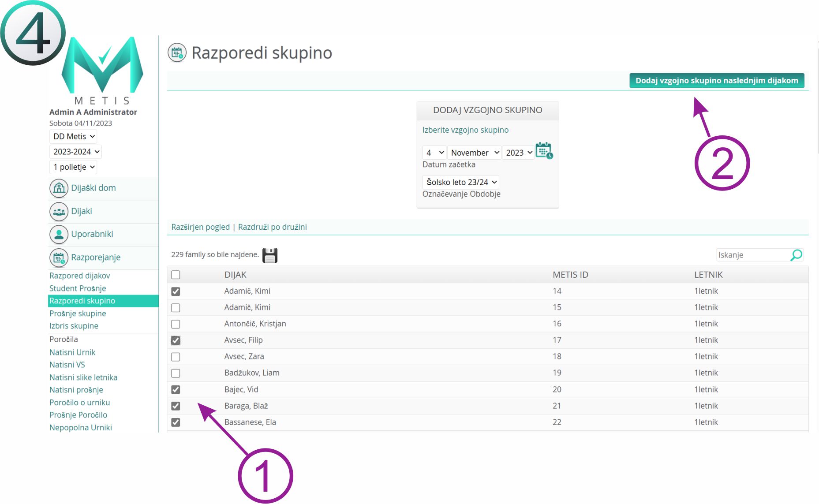Expand the Šolsko leto 23/24 dropdown
The height and width of the screenshot is (504, 819).
click(x=461, y=182)
